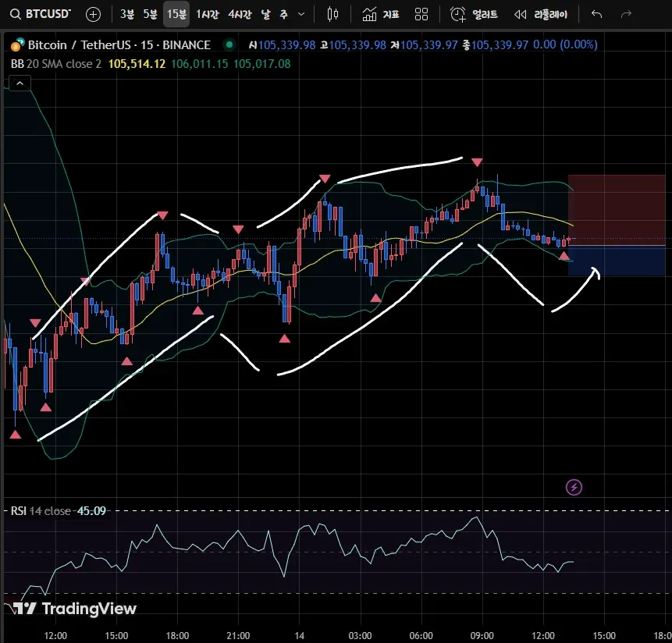Open the candlestick chart type selector
The image size is (672, 643).
tap(333, 14)
